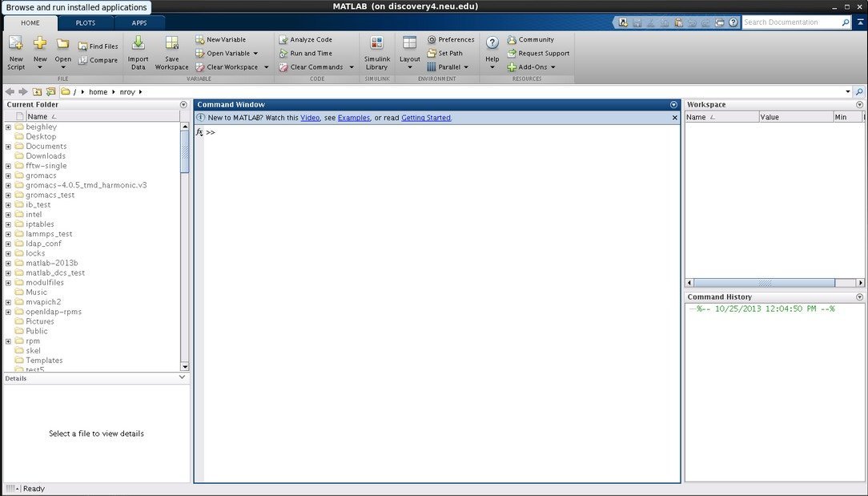Open the Add-Ons dropdown menu
The image size is (868, 496).
(531, 67)
